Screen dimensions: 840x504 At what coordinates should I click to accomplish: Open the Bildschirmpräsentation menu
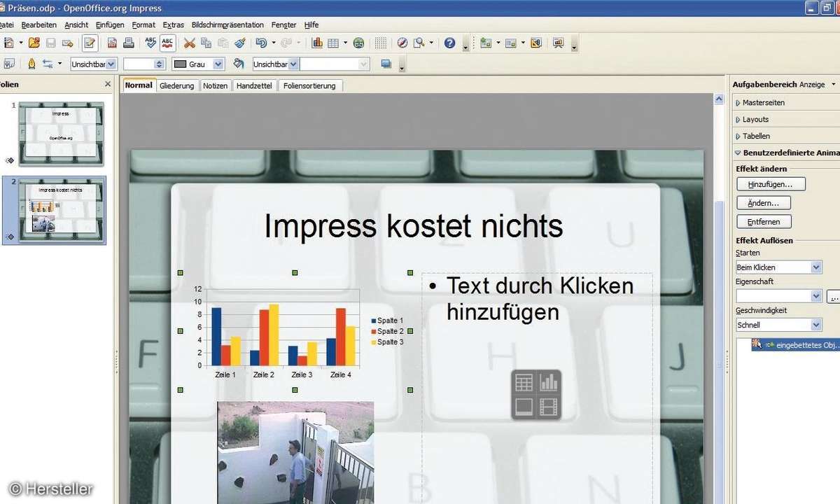[x=227, y=25]
